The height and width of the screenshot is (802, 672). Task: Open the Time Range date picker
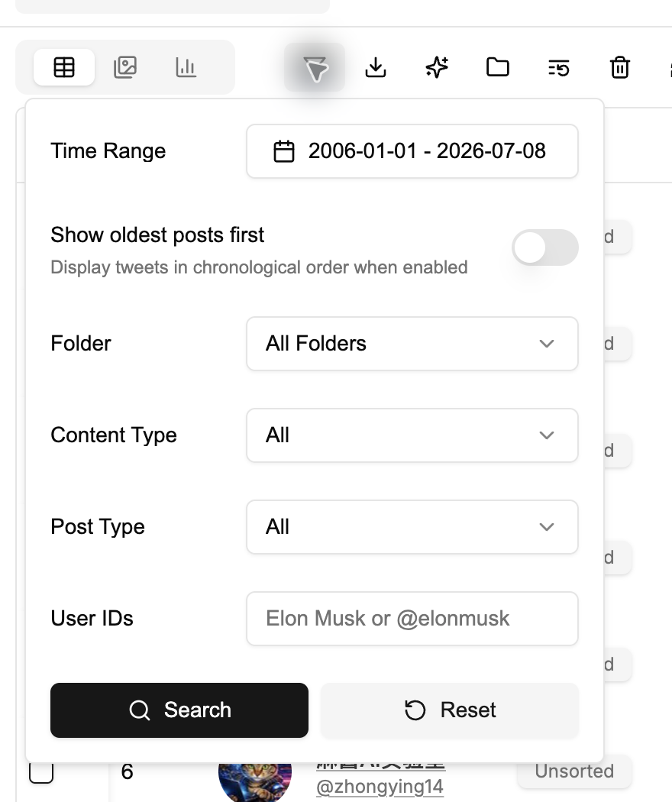pos(412,151)
